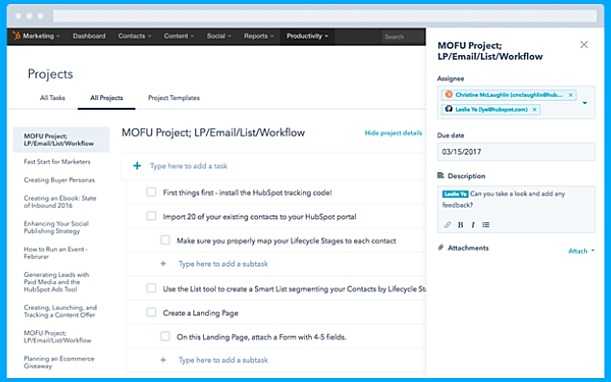Viewport: 611px width, 382px height.
Task: Open the Productivity dropdown menu
Action: coord(307,36)
